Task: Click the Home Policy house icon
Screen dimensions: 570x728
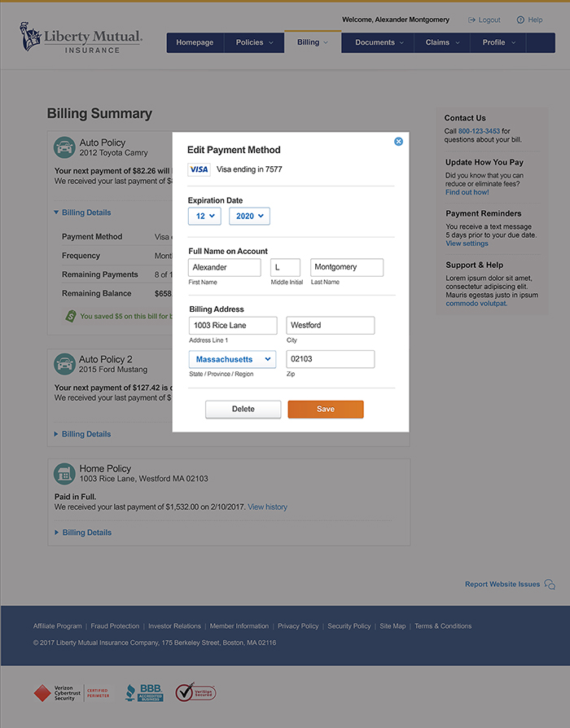Action: tap(64, 474)
